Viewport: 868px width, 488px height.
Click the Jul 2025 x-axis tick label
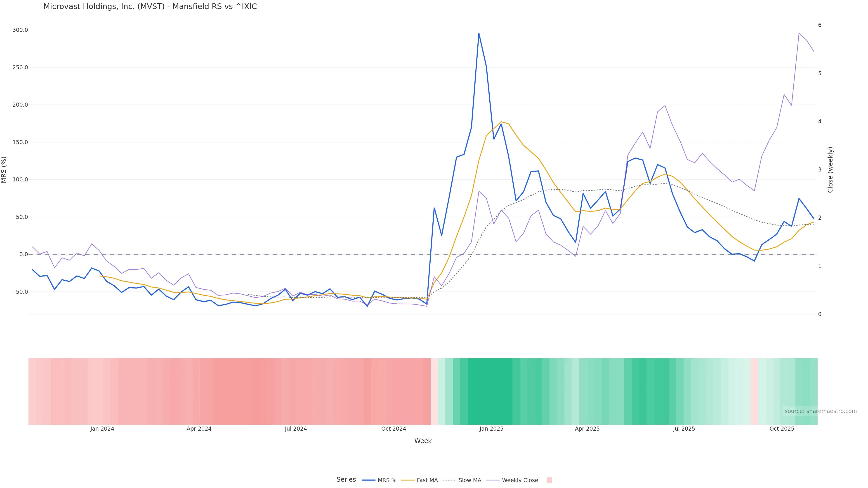684,429
